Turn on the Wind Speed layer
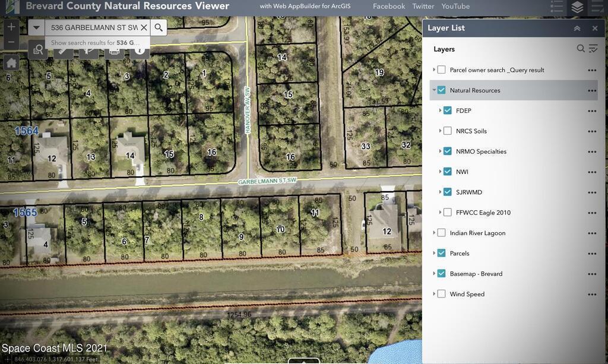This screenshot has height=364, width=608. pos(441,294)
